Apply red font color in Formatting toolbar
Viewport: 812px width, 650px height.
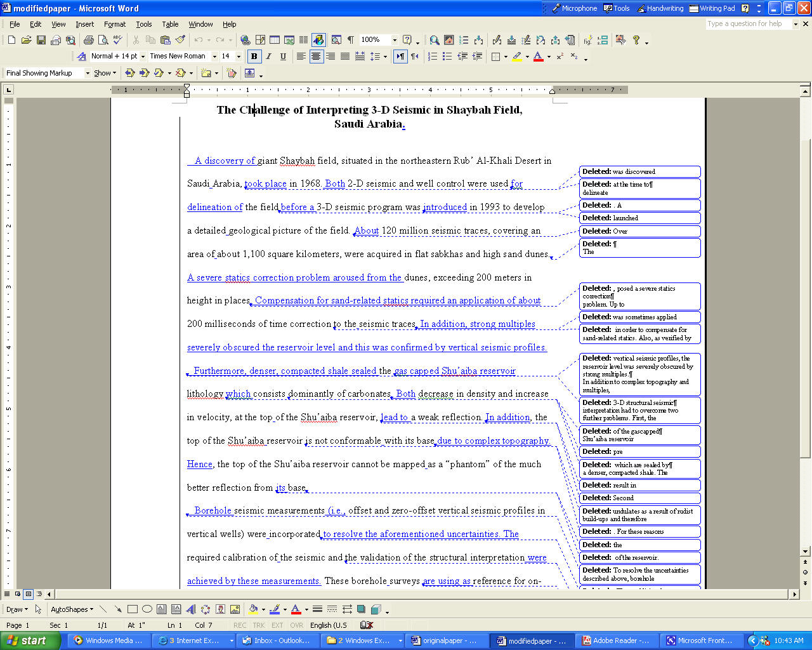[x=538, y=56]
